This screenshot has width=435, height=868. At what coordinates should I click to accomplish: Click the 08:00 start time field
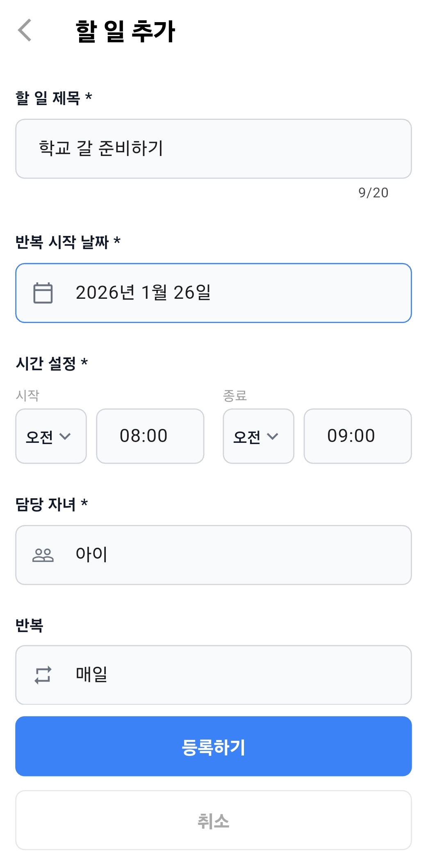coord(150,436)
